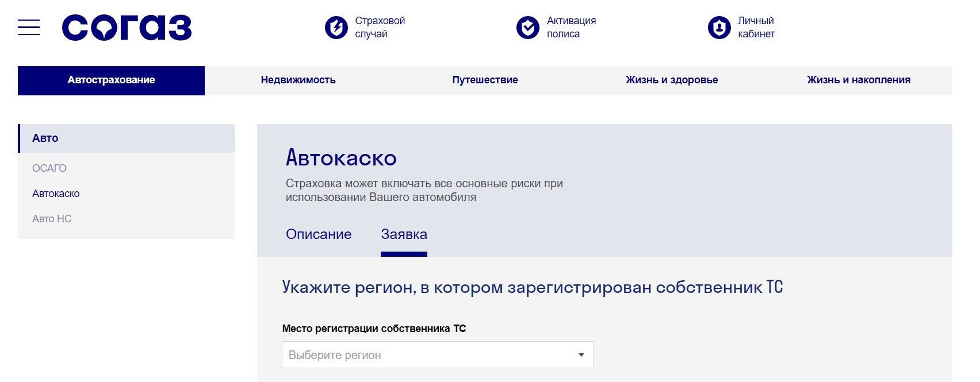The image size is (980, 382).
Task: Open Авто НС in the sidebar
Action: pyautogui.click(x=52, y=219)
